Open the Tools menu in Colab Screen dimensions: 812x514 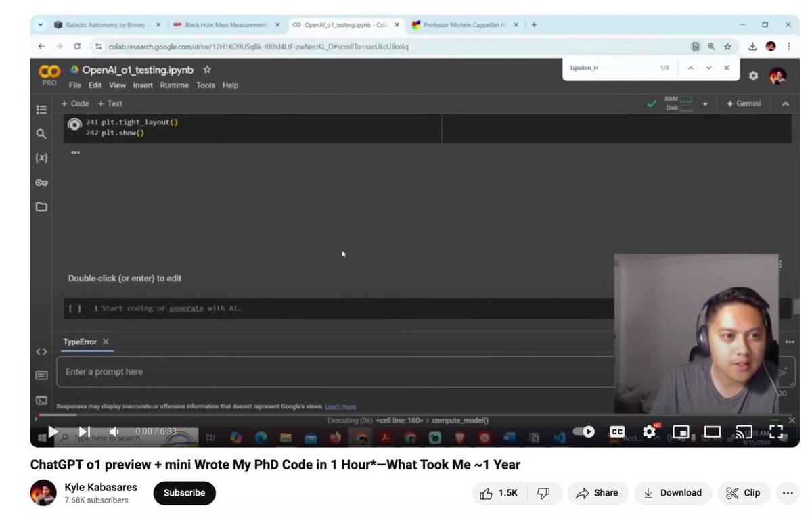click(205, 85)
